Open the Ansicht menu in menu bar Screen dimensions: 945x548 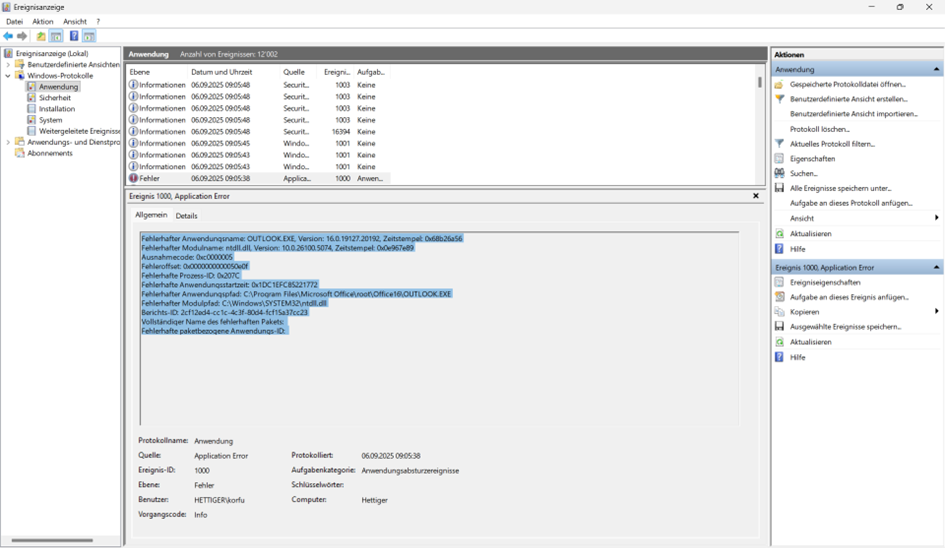75,22
